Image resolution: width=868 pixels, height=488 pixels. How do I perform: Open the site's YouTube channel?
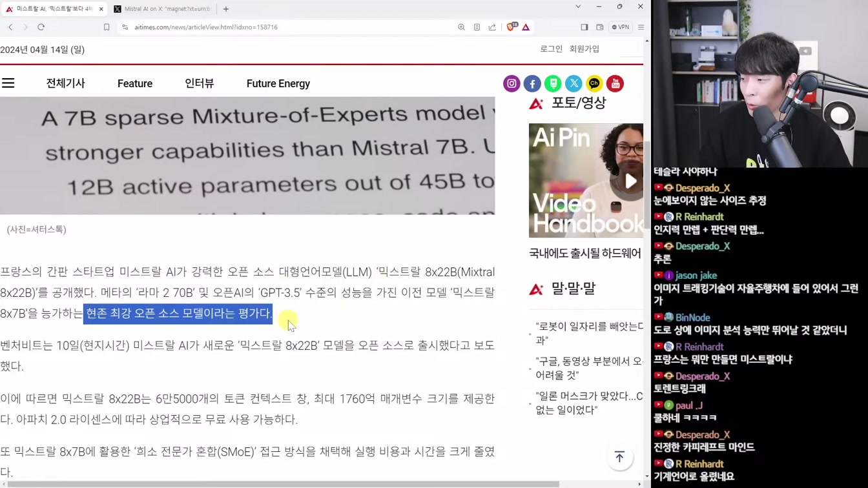[x=615, y=83]
